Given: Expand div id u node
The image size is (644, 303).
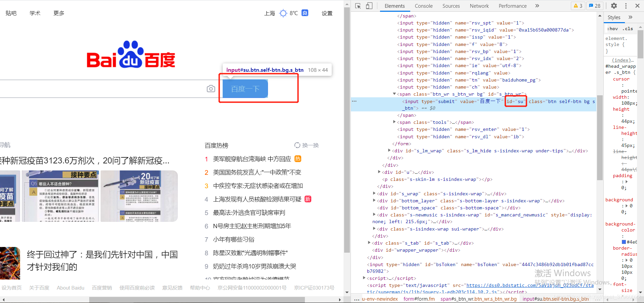Looking at the screenshot, I should click(x=379, y=172).
